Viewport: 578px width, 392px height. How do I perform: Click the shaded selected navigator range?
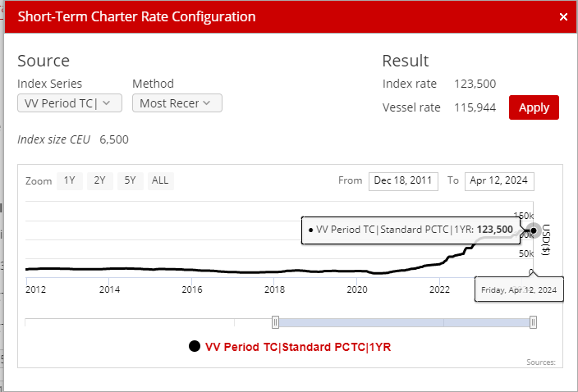coord(405,322)
